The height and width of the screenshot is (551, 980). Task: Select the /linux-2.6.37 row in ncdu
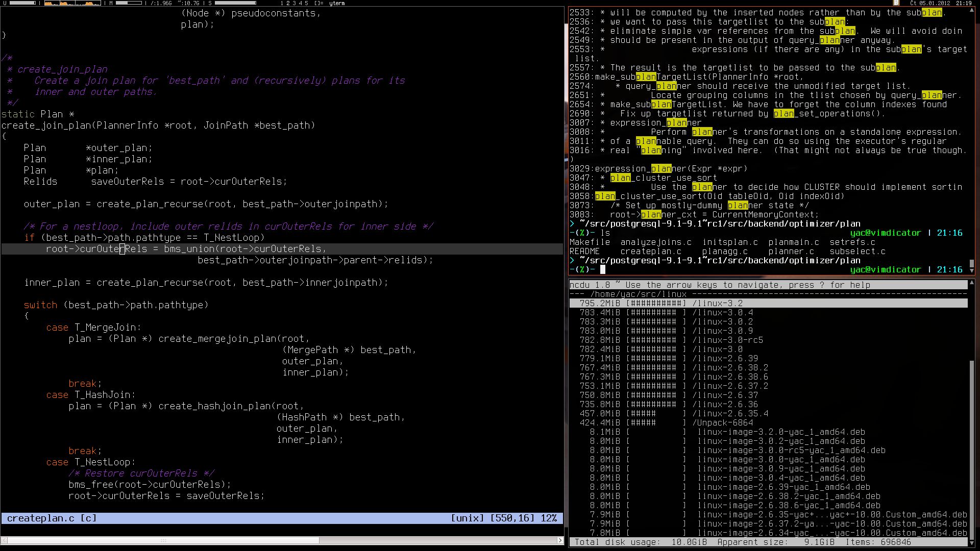point(768,395)
